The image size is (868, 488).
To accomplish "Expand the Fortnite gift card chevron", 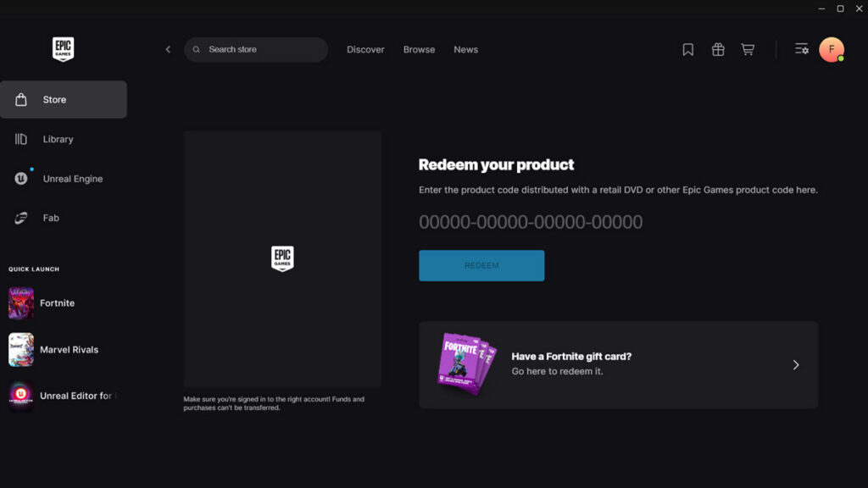I will [x=796, y=364].
